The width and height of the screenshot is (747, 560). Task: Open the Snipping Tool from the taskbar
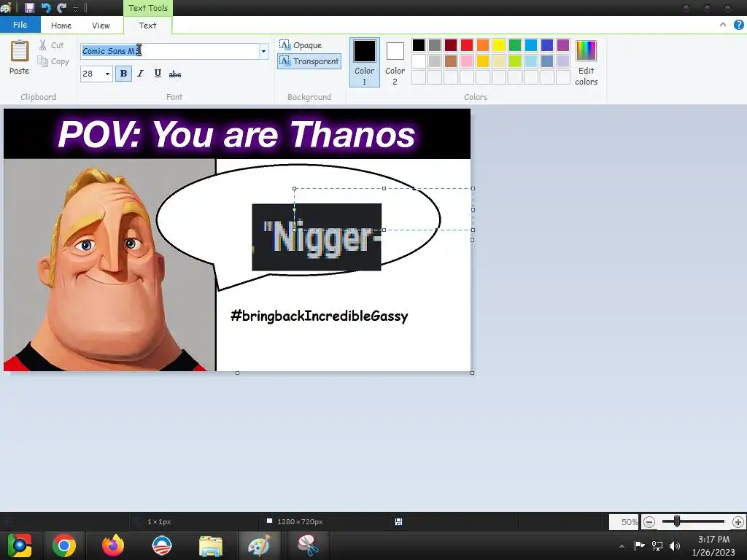click(309, 545)
